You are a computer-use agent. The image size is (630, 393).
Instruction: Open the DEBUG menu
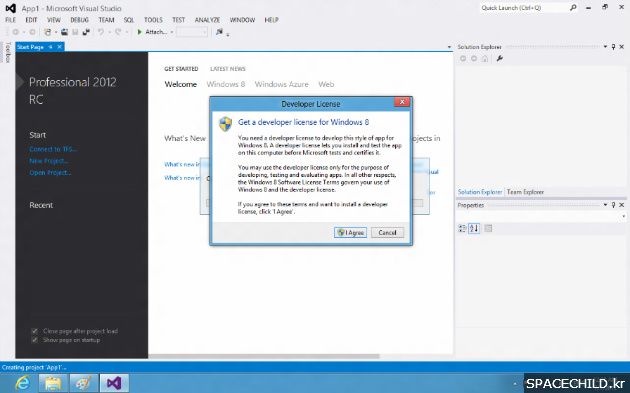point(80,20)
